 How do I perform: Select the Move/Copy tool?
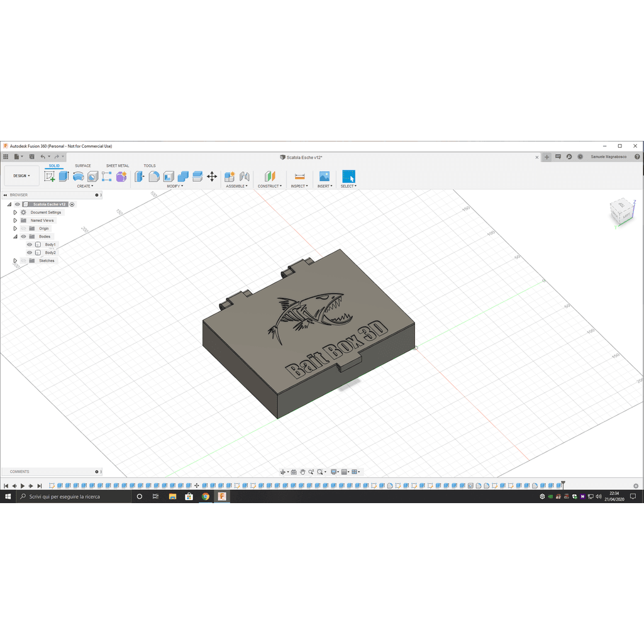point(212,177)
